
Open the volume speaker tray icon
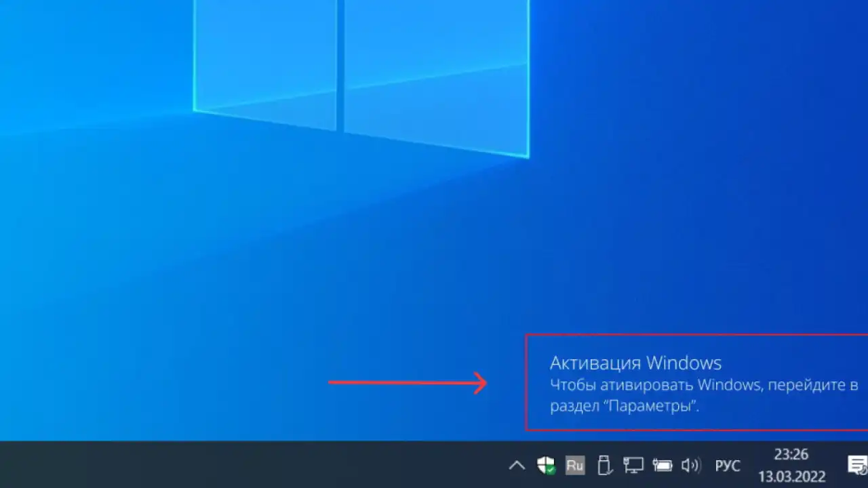click(691, 465)
